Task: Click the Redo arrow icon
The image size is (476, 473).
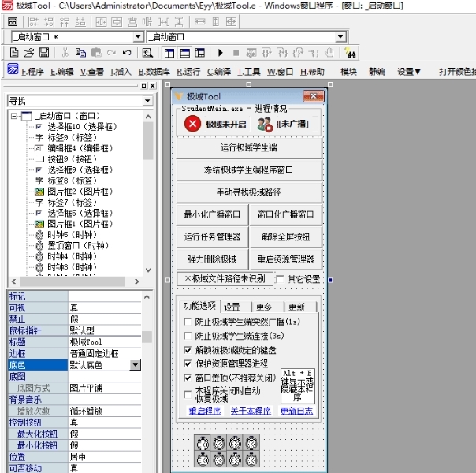Action: [x=111, y=53]
